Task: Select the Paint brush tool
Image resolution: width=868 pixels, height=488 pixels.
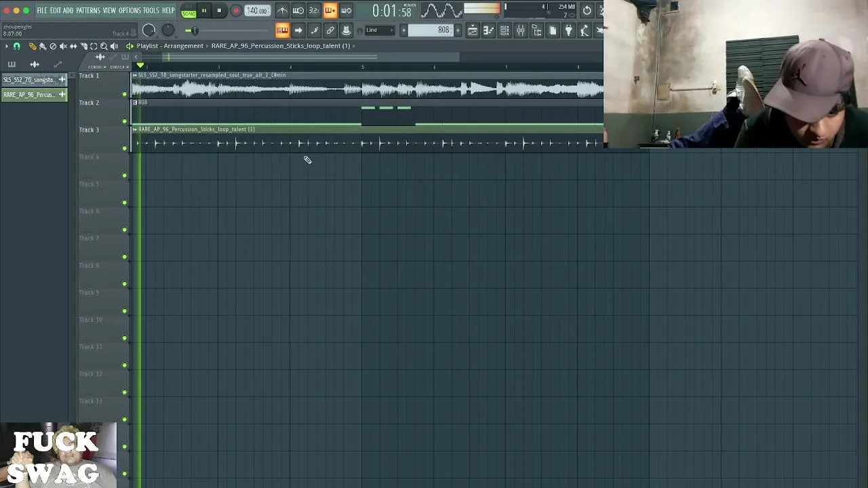Action: [x=43, y=46]
